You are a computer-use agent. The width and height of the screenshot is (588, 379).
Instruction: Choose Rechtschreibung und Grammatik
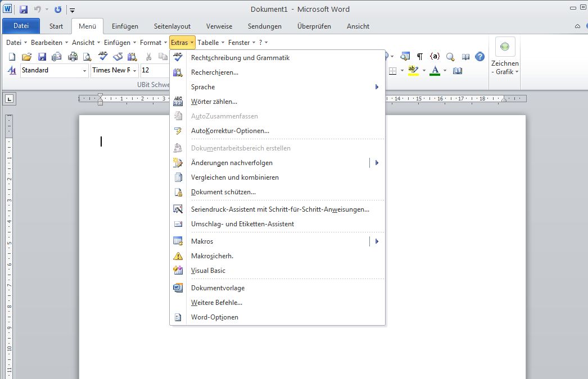(277, 58)
